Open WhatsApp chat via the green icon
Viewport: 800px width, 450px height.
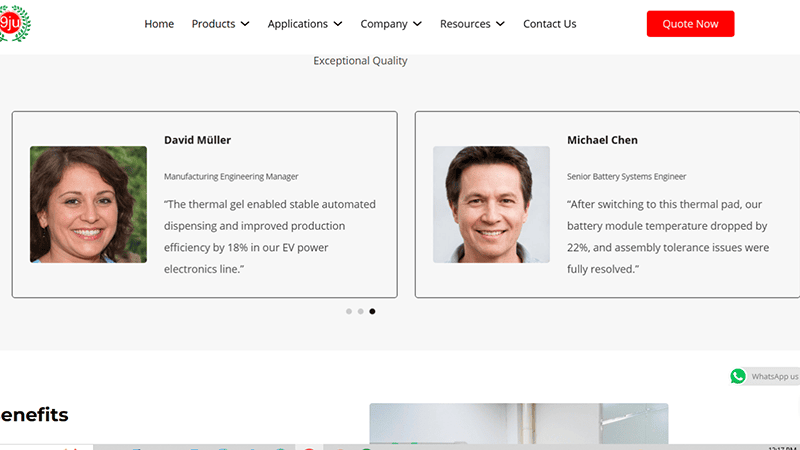tap(738, 376)
